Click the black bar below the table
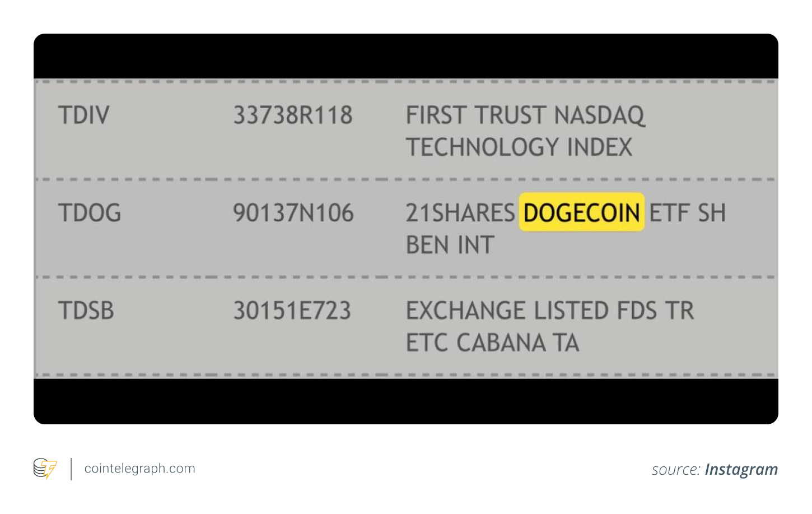Viewport: 812px width, 514px height. pos(406,401)
